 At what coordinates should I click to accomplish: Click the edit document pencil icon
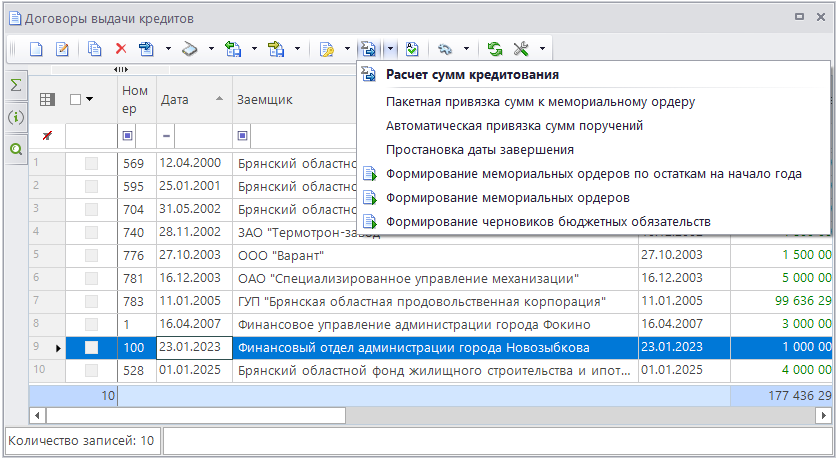pos(62,48)
